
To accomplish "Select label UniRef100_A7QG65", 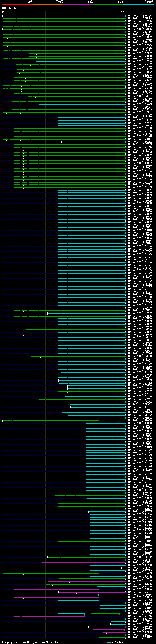I will coord(140,29).
